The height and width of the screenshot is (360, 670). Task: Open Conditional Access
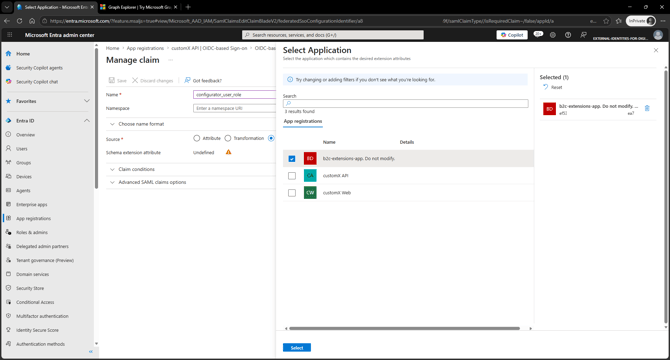[x=35, y=302]
